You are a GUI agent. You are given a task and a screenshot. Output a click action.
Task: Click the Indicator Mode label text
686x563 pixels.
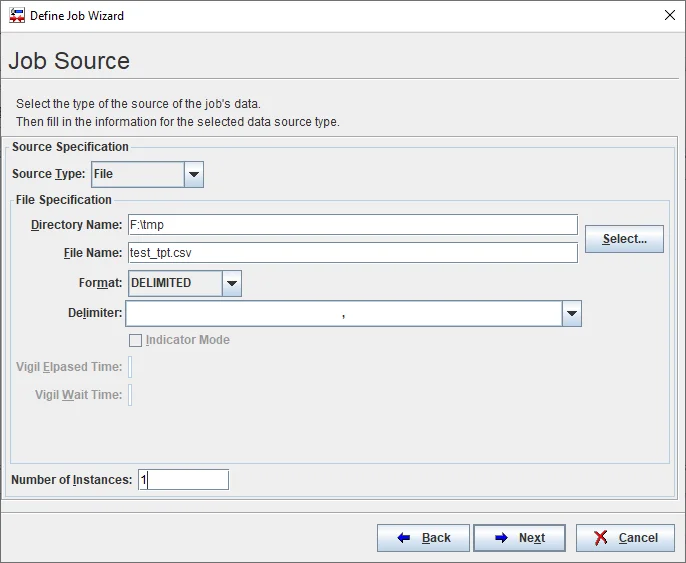(x=188, y=340)
